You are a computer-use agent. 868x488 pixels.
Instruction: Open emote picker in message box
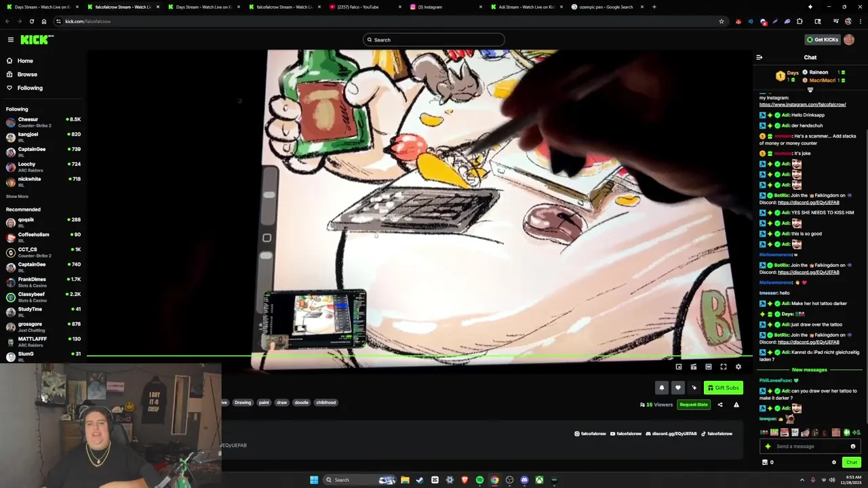click(853, 446)
